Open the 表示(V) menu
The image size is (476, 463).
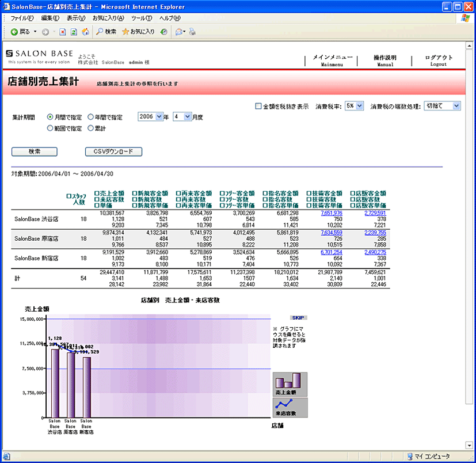[x=76, y=18]
